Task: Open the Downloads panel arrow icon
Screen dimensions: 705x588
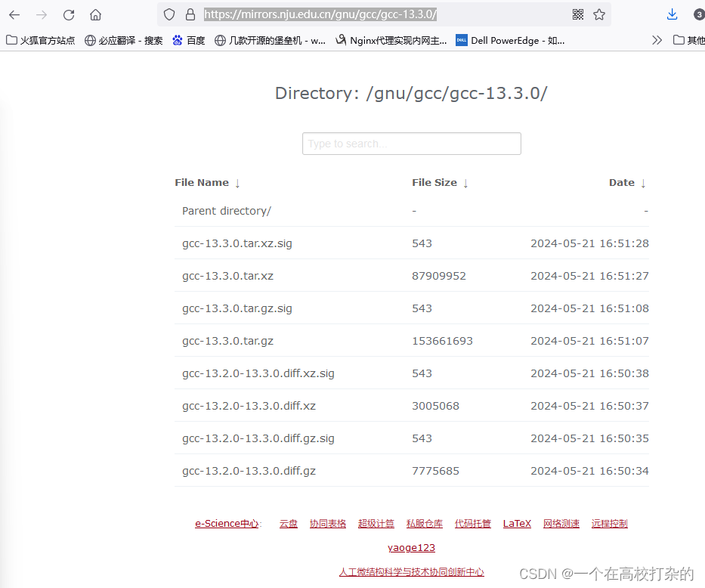Action: coord(672,14)
